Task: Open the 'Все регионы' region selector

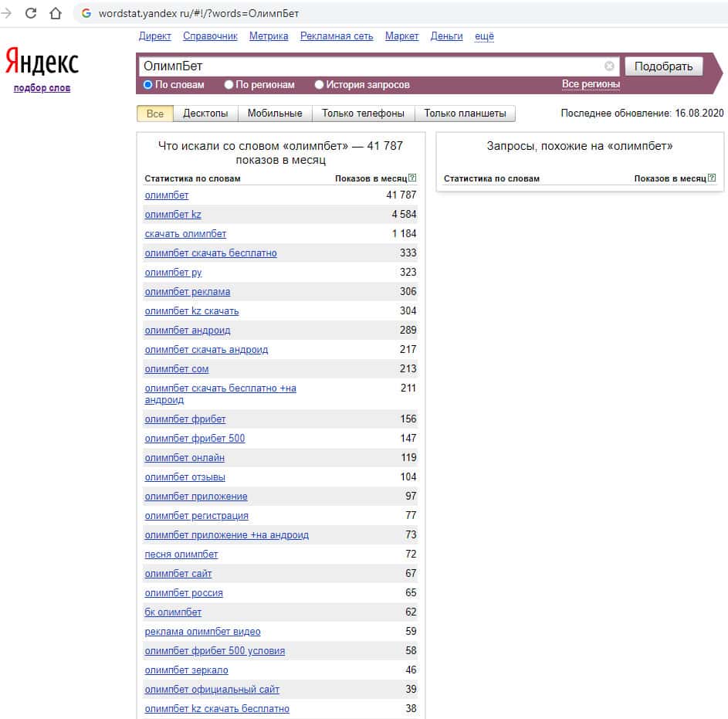Action: pos(591,84)
